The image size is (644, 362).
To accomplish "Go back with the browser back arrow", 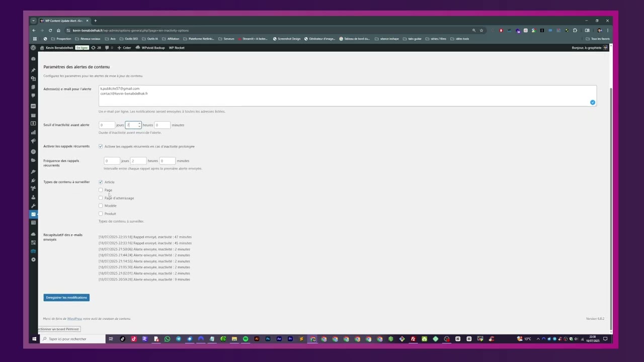I will (x=34, y=30).
